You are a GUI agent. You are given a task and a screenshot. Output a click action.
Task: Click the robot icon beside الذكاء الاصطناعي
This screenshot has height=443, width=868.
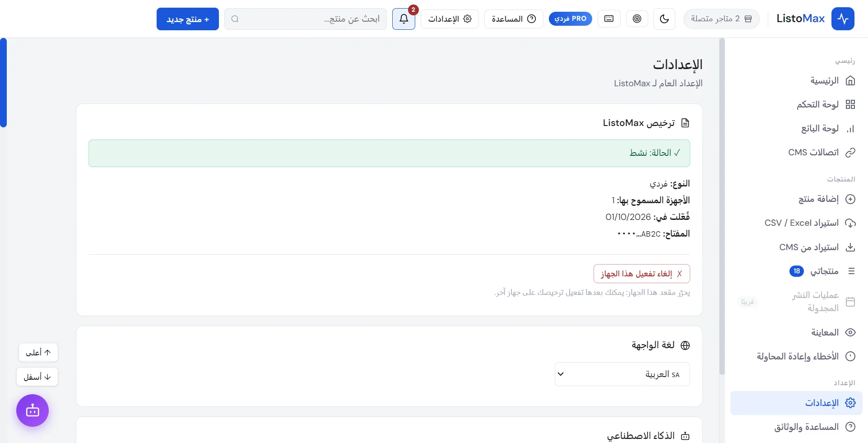click(x=685, y=436)
